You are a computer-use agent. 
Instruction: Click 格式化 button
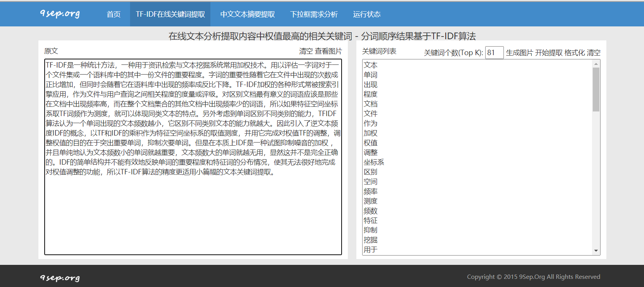(x=575, y=53)
